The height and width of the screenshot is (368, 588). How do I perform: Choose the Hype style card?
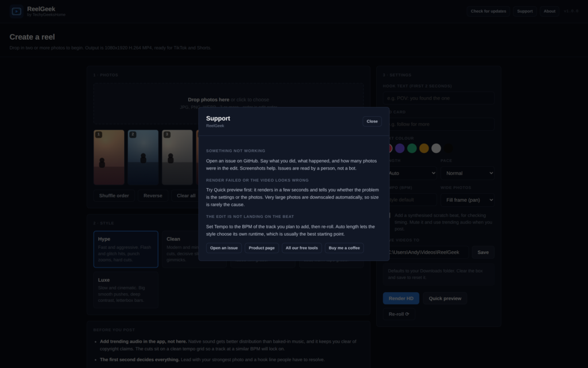pos(126,250)
